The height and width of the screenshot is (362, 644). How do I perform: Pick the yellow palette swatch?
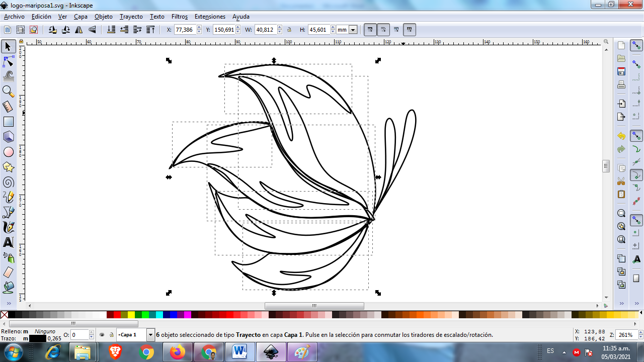(x=131, y=315)
